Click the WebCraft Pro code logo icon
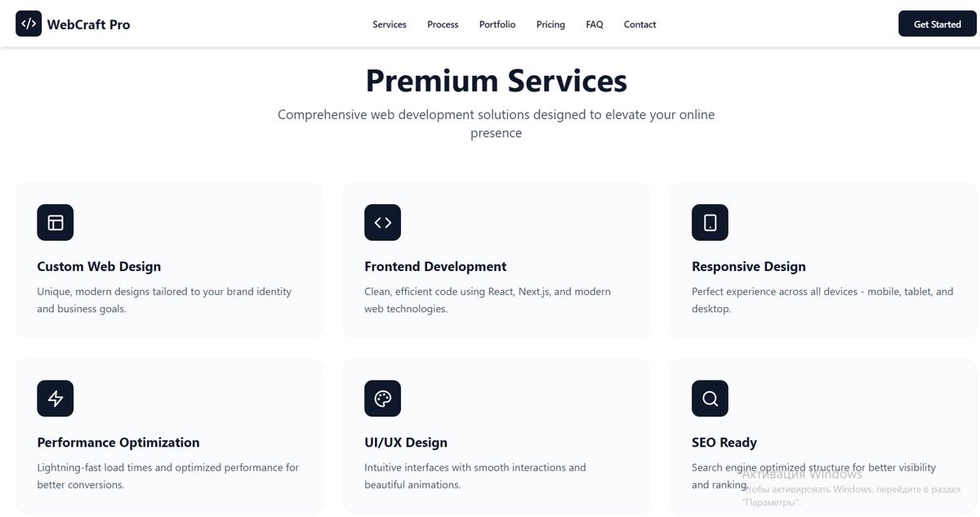The width and height of the screenshot is (980, 517). [29, 24]
